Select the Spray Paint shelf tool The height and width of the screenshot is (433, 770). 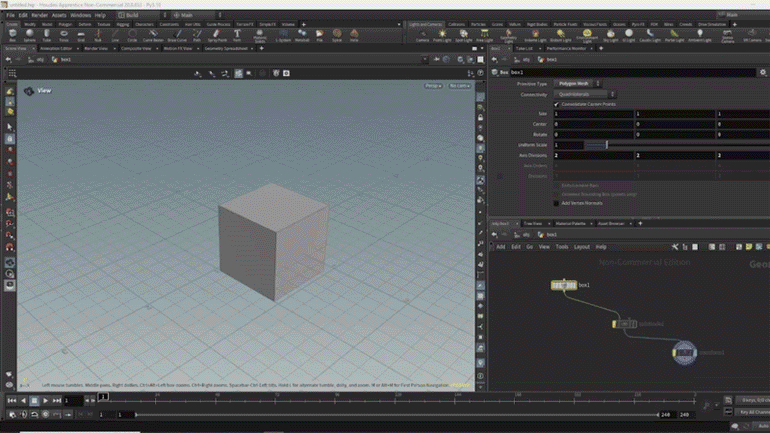217,35
